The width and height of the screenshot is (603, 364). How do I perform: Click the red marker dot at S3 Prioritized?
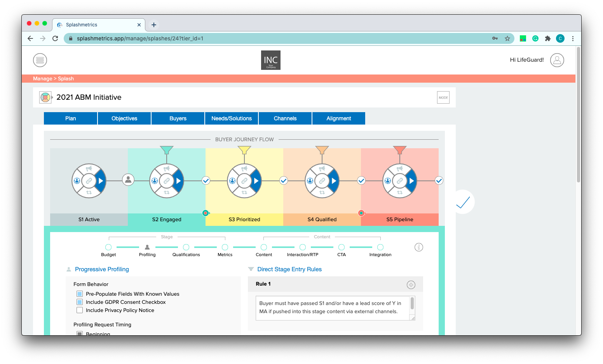click(206, 213)
